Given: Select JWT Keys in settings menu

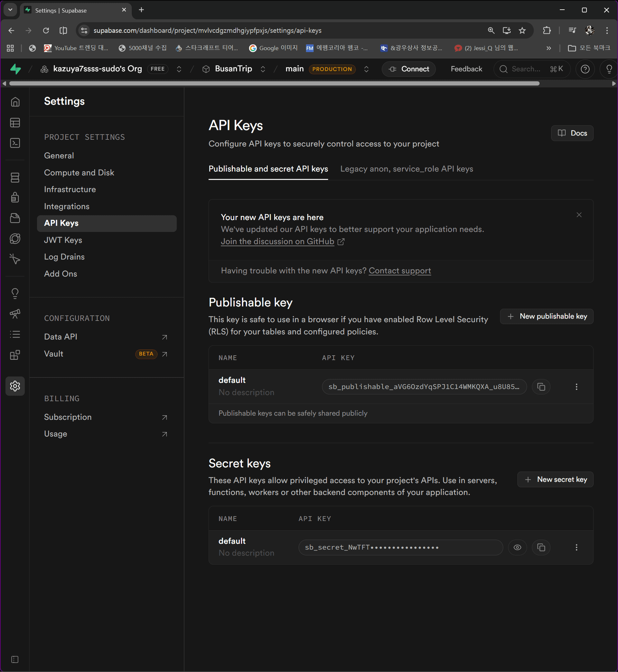Looking at the screenshot, I should click(x=63, y=240).
